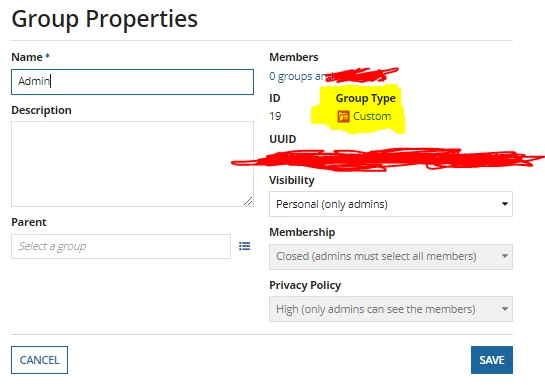Click the CANCEL button
Viewport: 545px width, 385px height.
39,360
